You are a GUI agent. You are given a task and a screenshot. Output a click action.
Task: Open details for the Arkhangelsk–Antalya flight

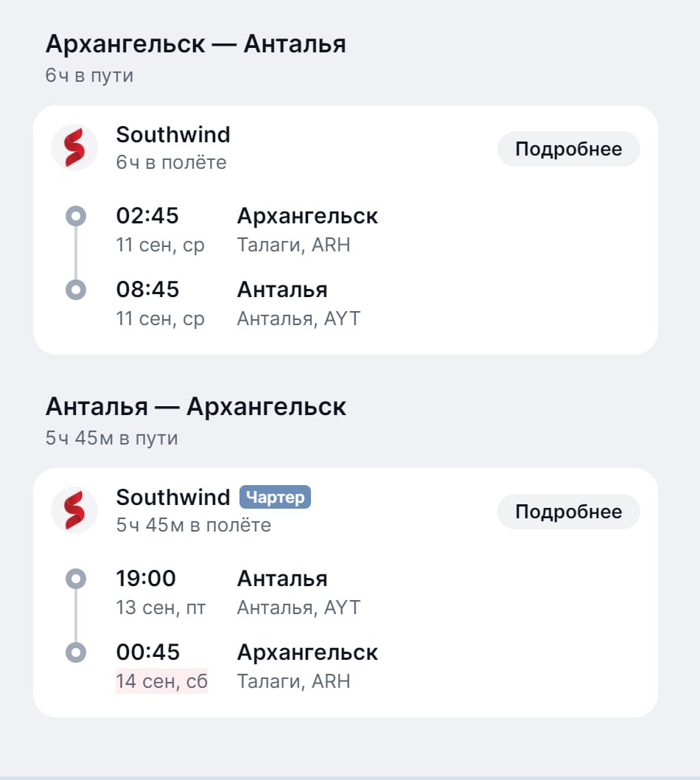(x=568, y=149)
